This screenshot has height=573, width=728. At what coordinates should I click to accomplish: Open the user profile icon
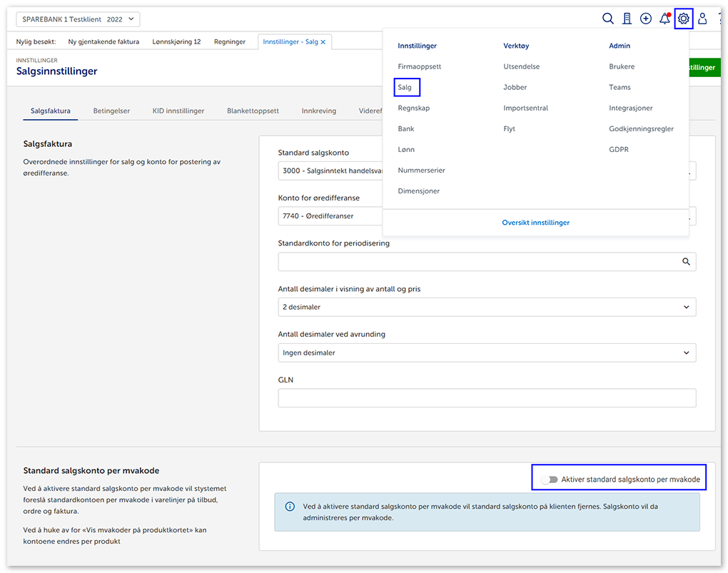click(x=702, y=19)
